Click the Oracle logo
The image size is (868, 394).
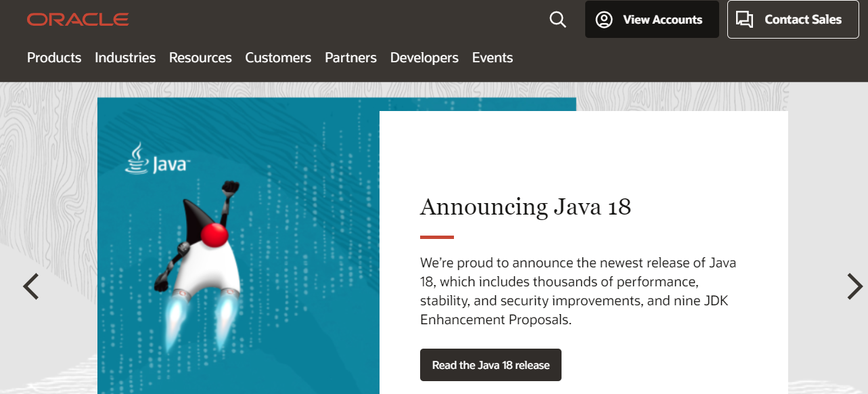pyautogui.click(x=78, y=20)
